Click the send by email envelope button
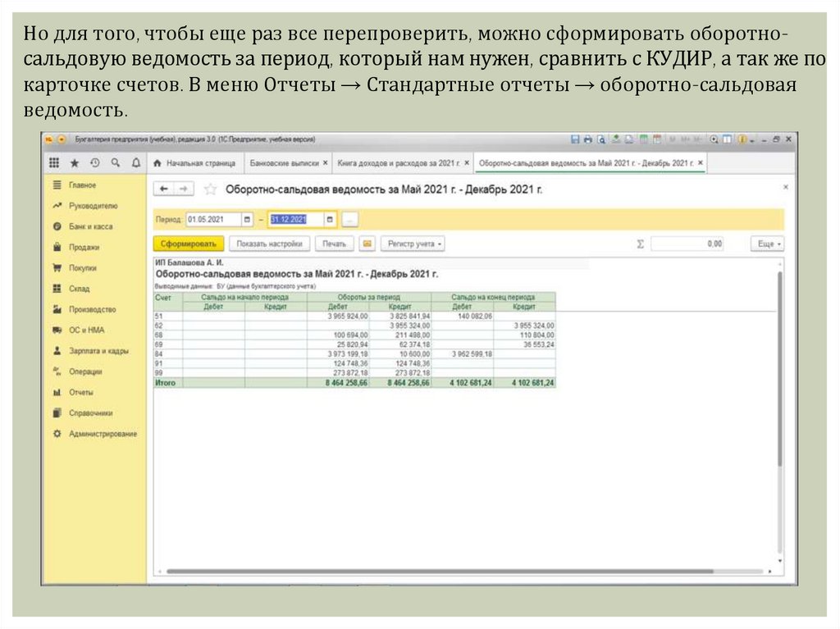840x629 pixels. (x=367, y=244)
